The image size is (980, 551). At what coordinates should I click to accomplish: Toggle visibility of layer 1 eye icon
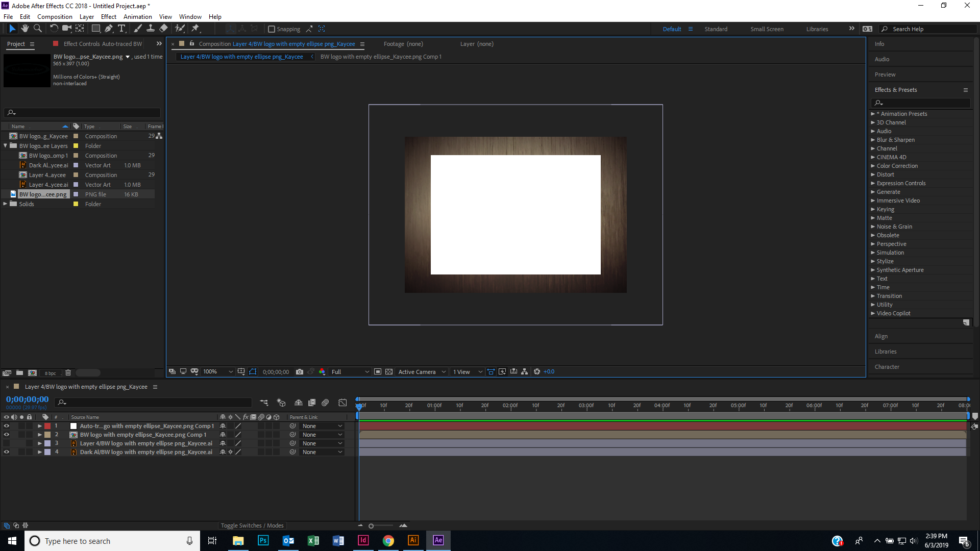coord(6,426)
